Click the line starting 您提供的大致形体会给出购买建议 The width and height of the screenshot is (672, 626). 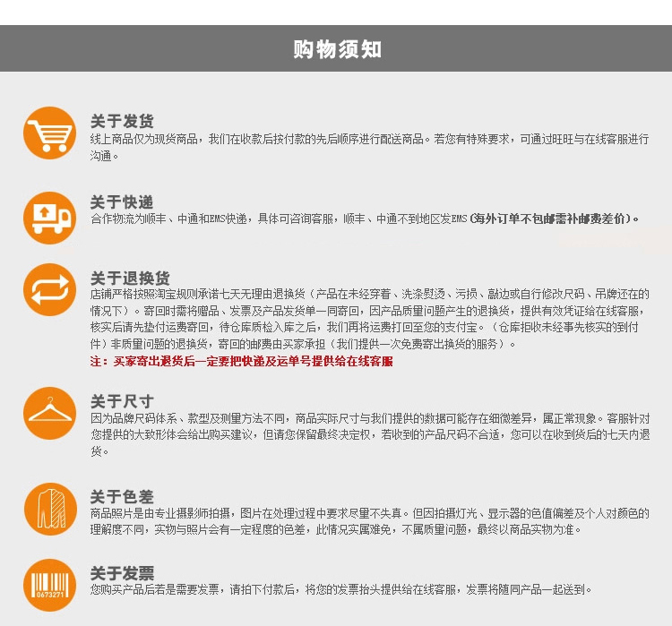point(369,434)
